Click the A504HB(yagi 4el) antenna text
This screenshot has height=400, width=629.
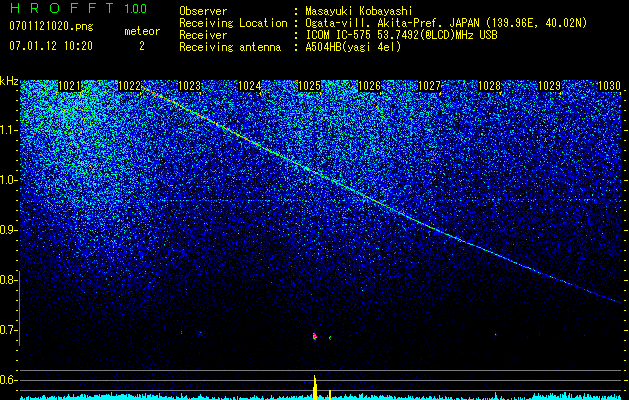click(x=353, y=47)
